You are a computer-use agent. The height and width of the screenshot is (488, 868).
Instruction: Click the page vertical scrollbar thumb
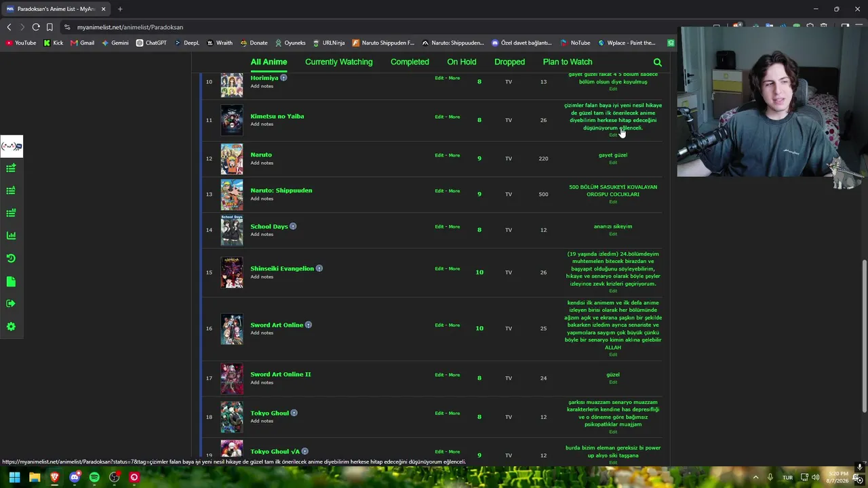(x=864, y=335)
